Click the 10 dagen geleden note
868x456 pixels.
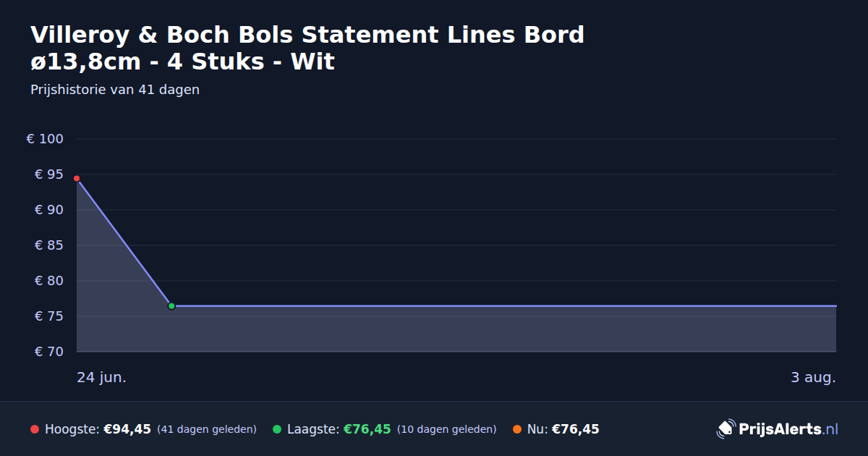tap(447, 430)
